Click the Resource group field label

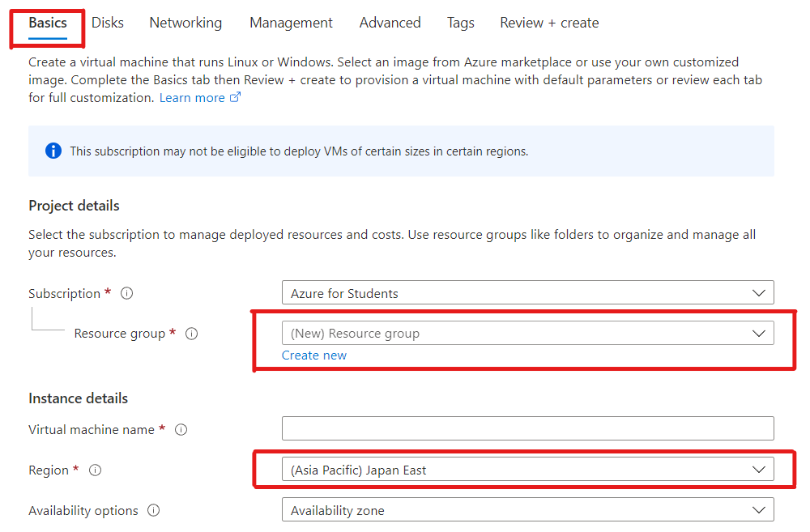[119, 334]
